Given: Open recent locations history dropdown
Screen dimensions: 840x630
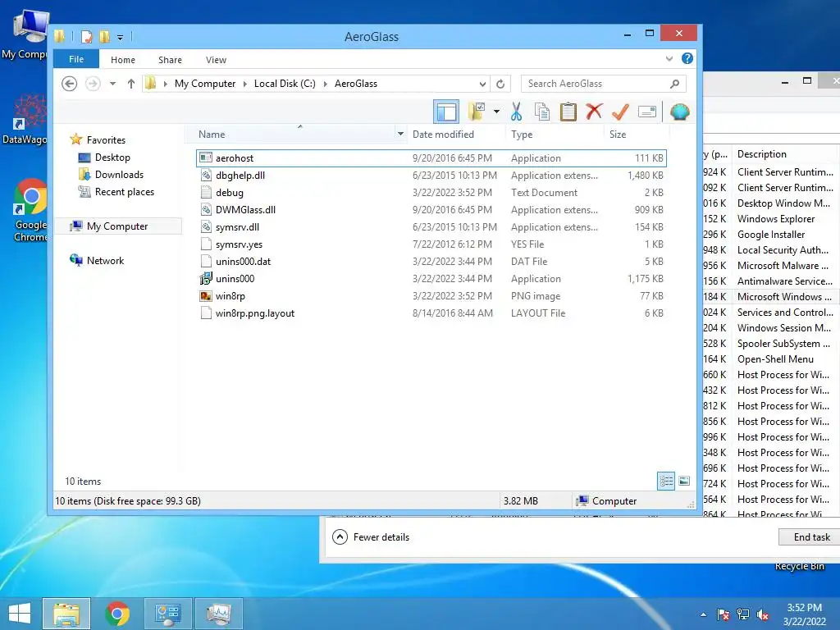Looking at the screenshot, I should pyautogui.click(x=112, y=84).
